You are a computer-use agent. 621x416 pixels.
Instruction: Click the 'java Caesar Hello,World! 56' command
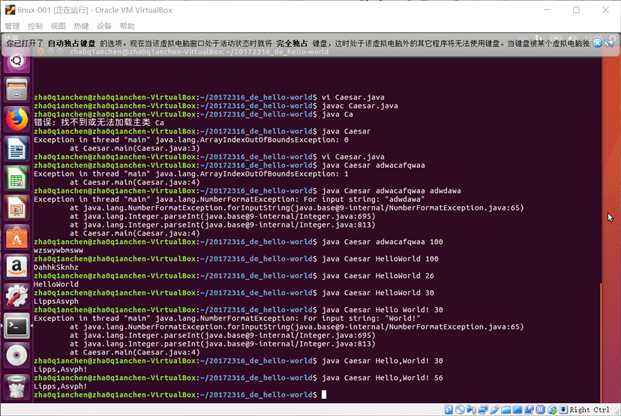pyautogui.click(x=382, y=378)
